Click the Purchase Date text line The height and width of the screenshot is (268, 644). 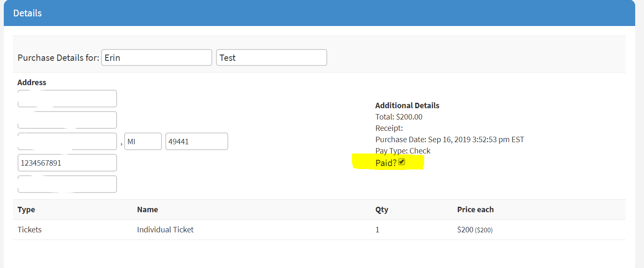tap(449, 140)
